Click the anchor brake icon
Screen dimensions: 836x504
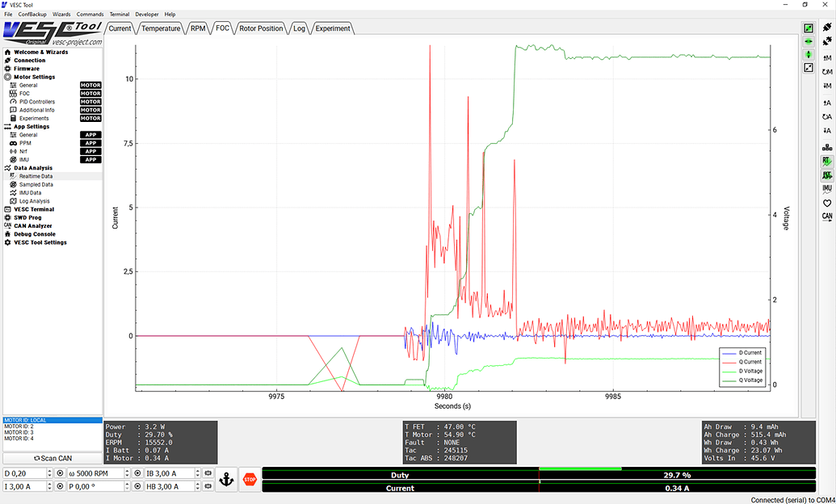226,479
